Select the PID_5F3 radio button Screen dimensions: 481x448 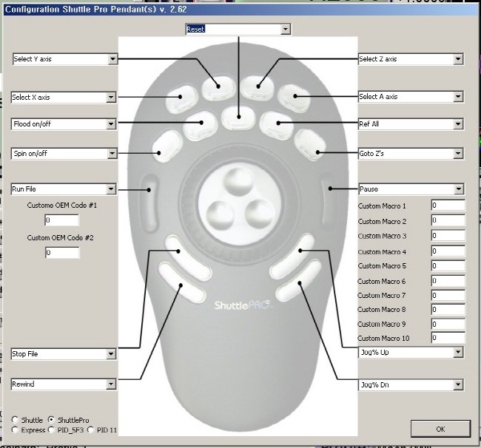51,430
